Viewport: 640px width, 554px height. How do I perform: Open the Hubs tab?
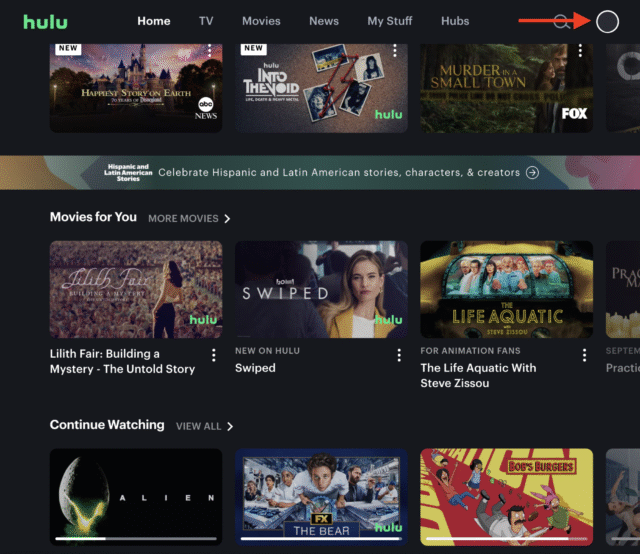pyautogui.click(x=455, y=21)
